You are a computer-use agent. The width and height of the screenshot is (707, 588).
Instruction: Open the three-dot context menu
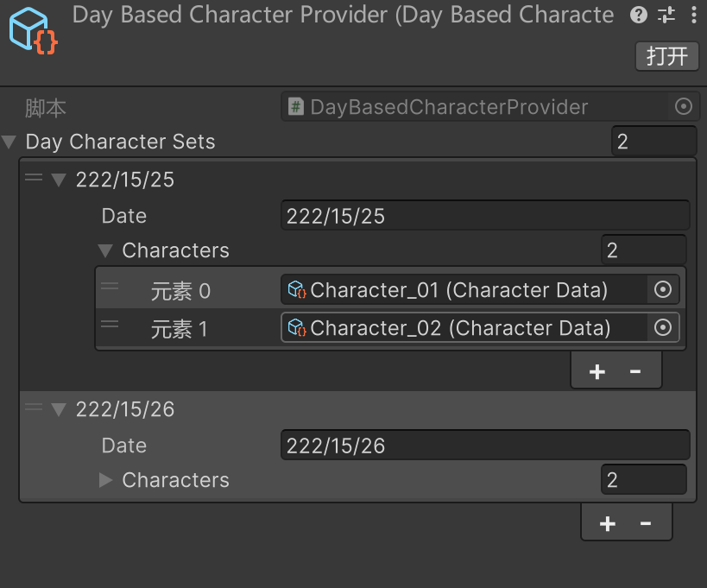click(694, 15)
